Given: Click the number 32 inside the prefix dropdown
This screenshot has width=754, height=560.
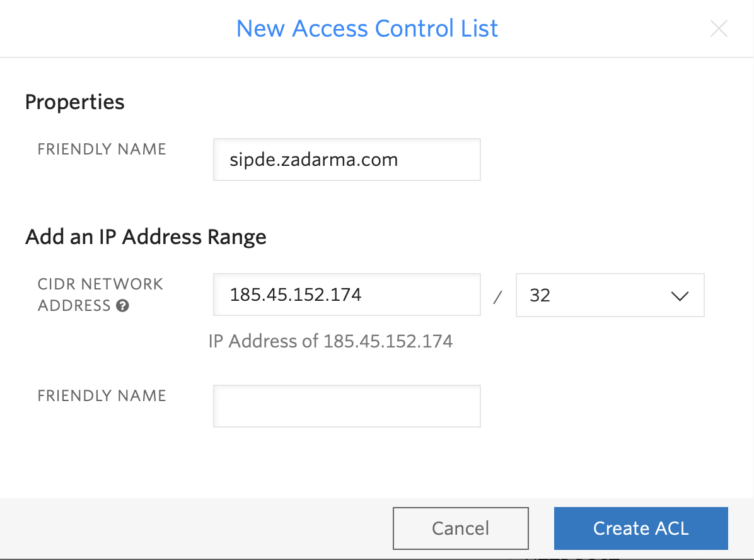Looking at the screenshot, I should (540, 295).
